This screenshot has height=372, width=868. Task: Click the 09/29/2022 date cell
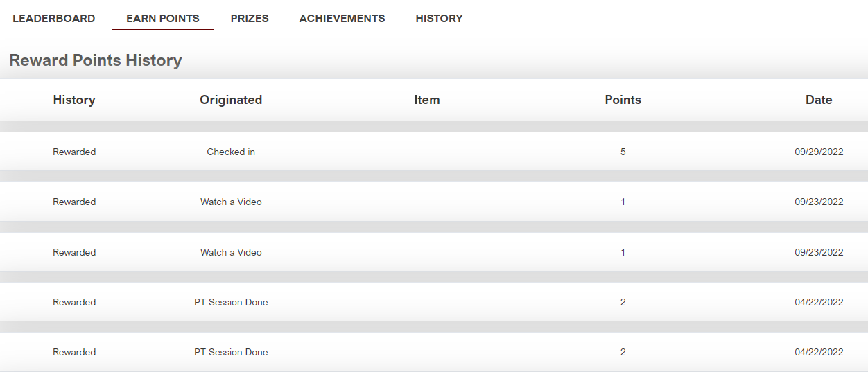pyautogui.click(x=819, y=152)
